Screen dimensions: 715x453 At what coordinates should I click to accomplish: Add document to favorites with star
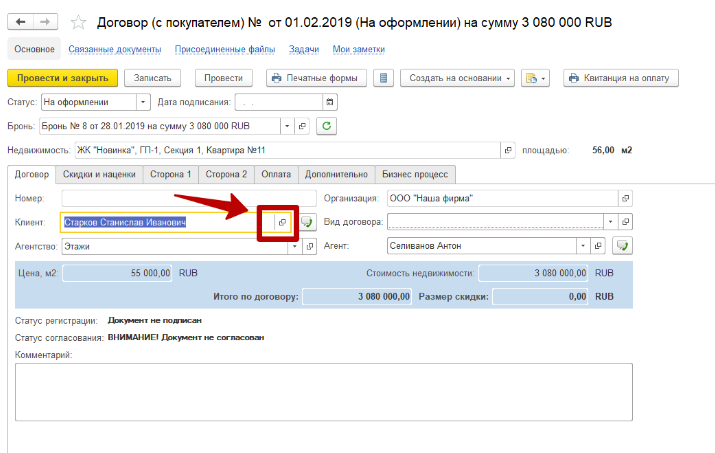click(x=77, y=21)
